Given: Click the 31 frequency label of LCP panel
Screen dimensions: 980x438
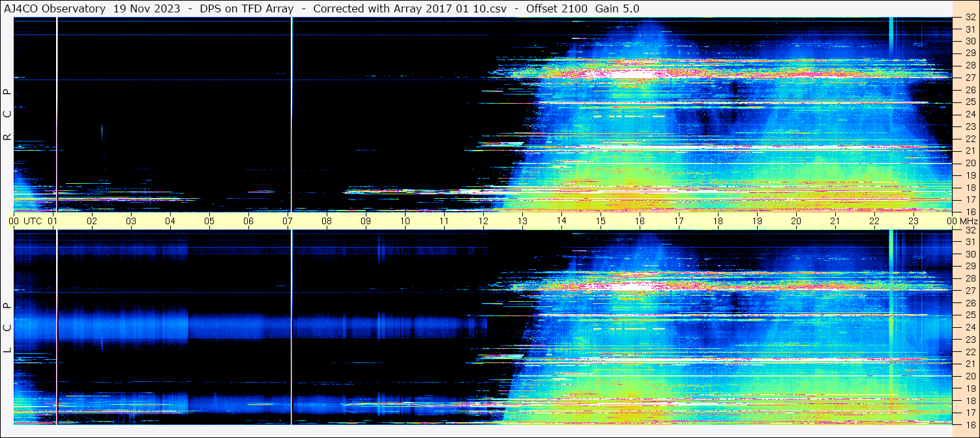Looking at the screenshot, I should click(970, 242).
